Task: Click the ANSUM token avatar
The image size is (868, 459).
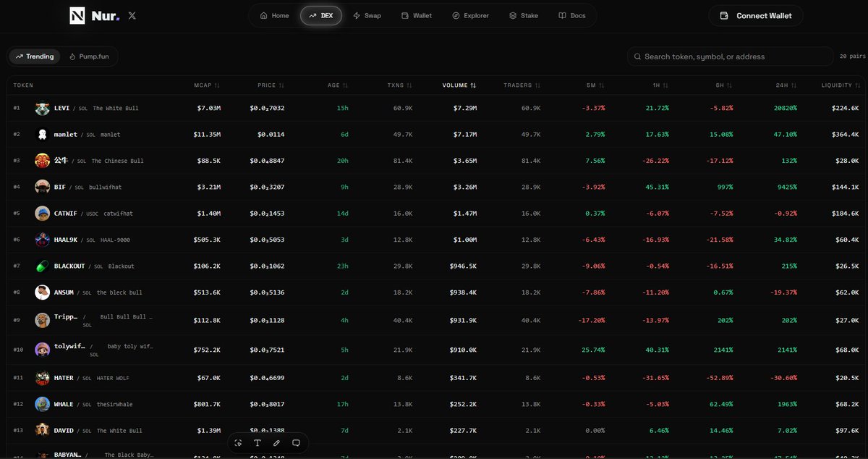Action: point(42,292)
